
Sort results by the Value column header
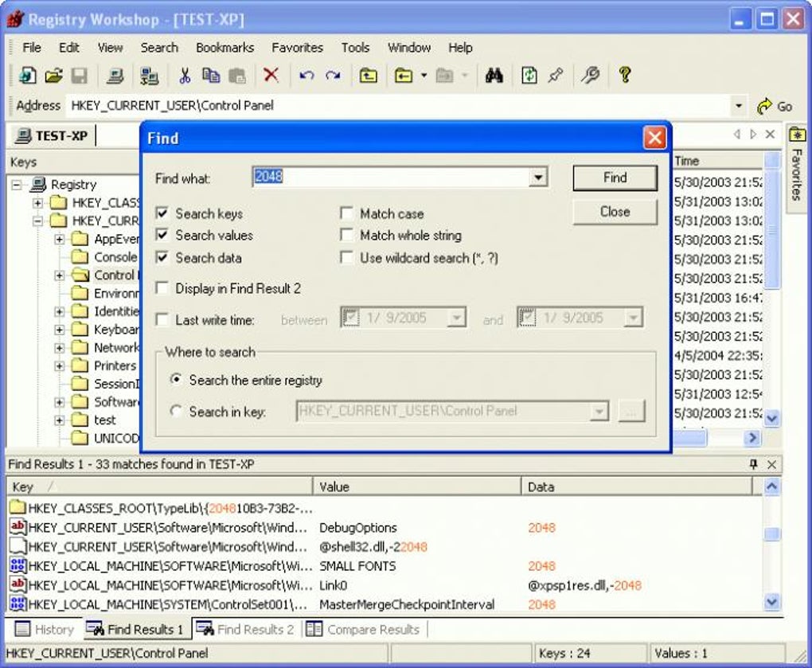point(417,486)
